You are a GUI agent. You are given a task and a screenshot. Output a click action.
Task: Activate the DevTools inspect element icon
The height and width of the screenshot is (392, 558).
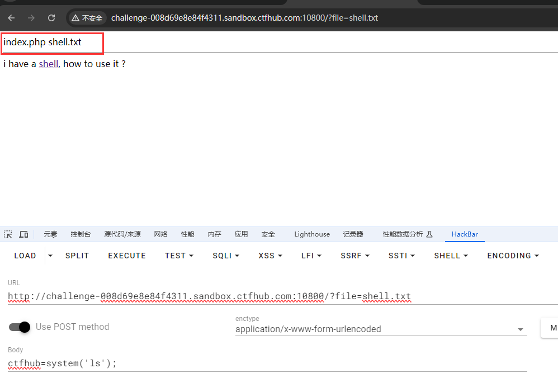coord(8,234)
